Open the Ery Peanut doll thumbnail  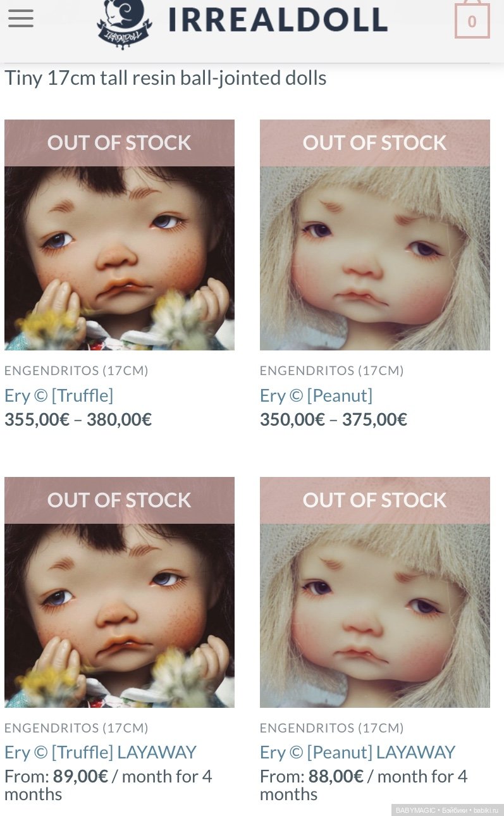coord(375,235)
